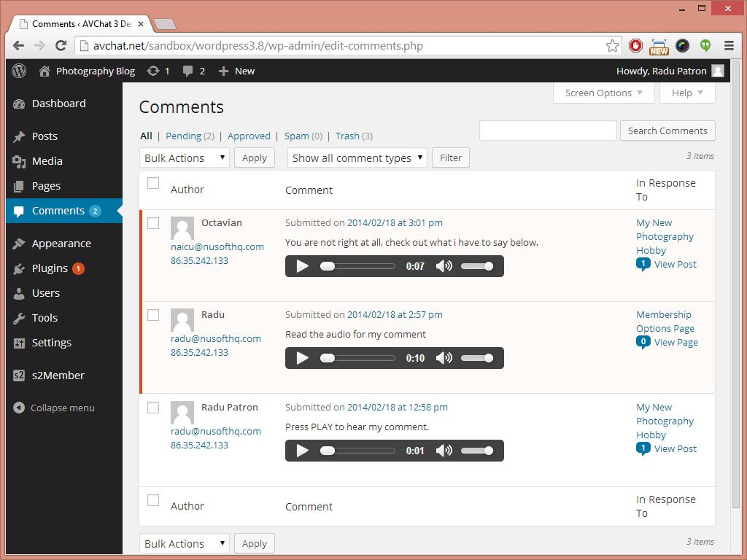Expand the Screen Options panel
Image resolution: width=747 pixels, height=560 pixels.
(x=603, y=93)
